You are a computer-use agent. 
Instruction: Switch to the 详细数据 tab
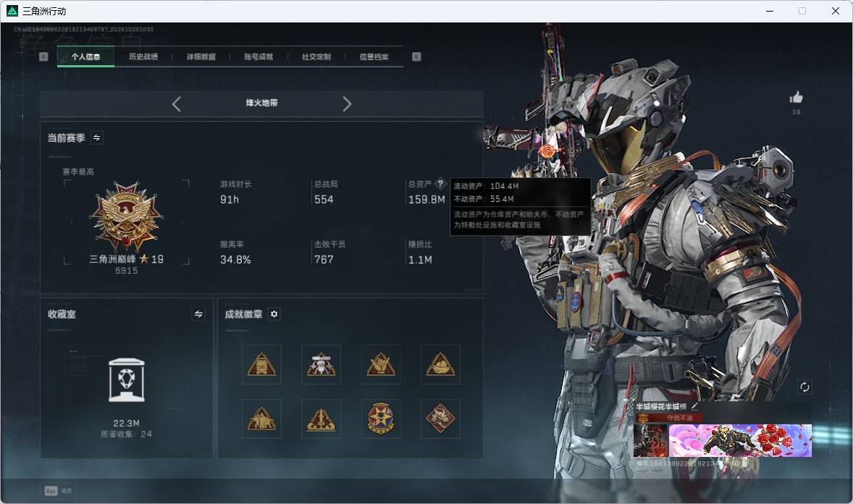[x=201, y=56]
